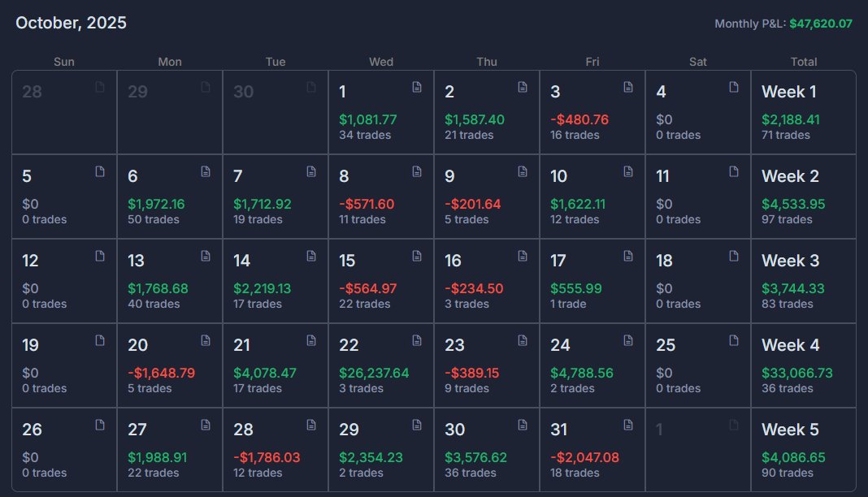868x497 pixels.
Task: Click Week 1 total $2,188.41
Action: 791,119
